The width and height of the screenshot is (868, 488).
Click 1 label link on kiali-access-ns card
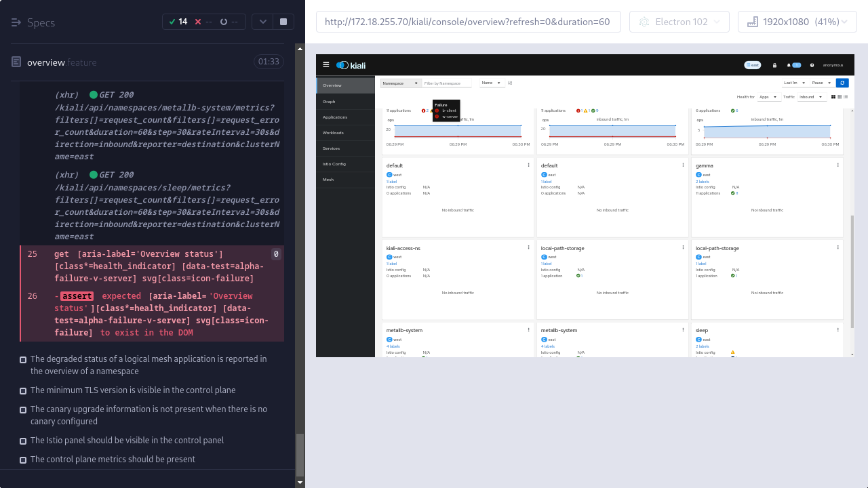click(391, 264)
